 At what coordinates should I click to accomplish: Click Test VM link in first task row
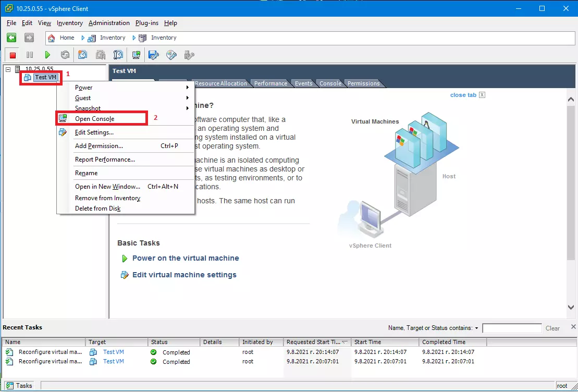point(114,352)
